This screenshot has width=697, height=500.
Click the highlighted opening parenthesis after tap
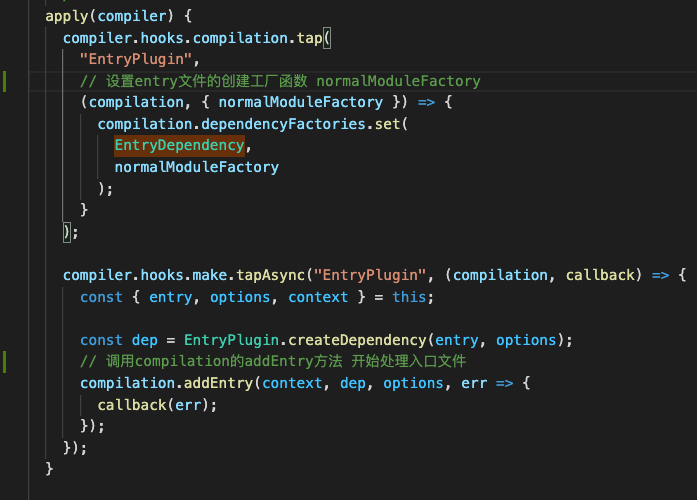point(327,38)
